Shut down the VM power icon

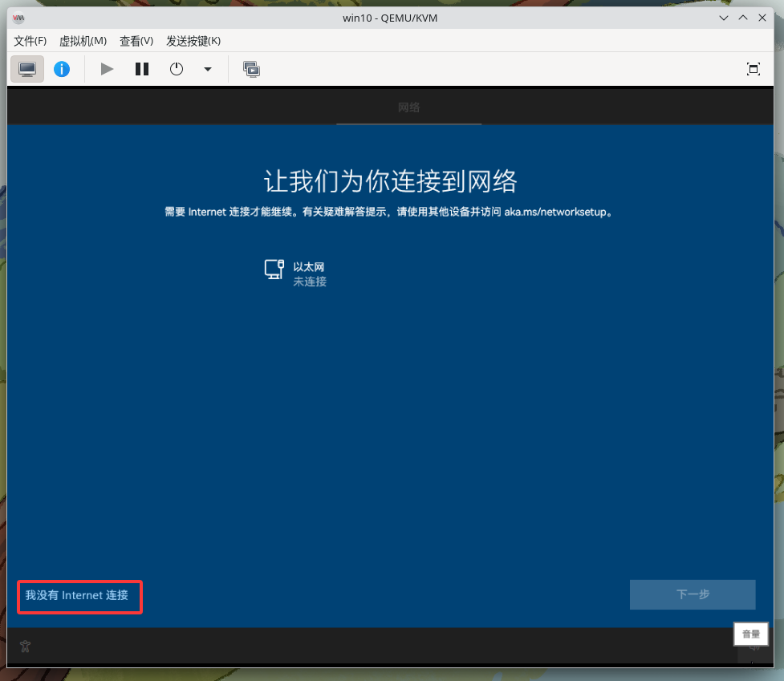tap(177, 69)
